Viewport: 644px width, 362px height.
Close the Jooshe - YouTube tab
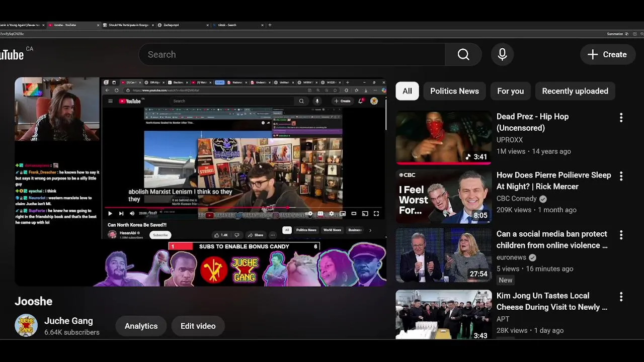pos(98,25)
